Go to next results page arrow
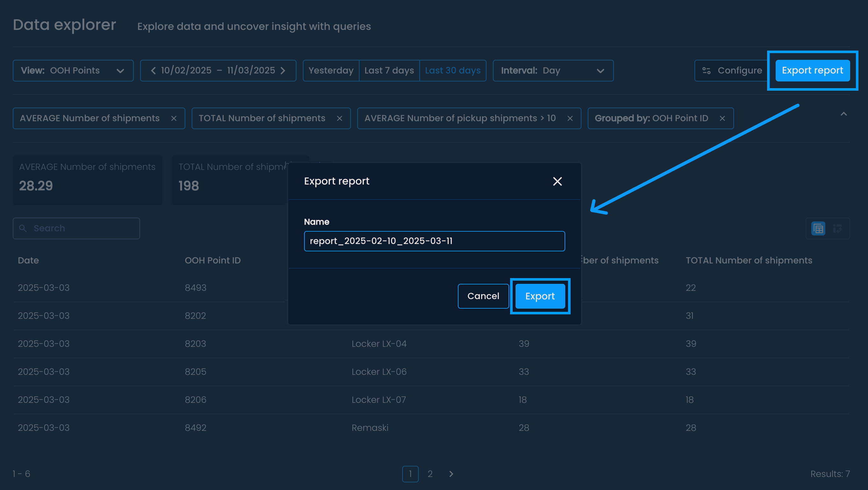 point(451,474)
